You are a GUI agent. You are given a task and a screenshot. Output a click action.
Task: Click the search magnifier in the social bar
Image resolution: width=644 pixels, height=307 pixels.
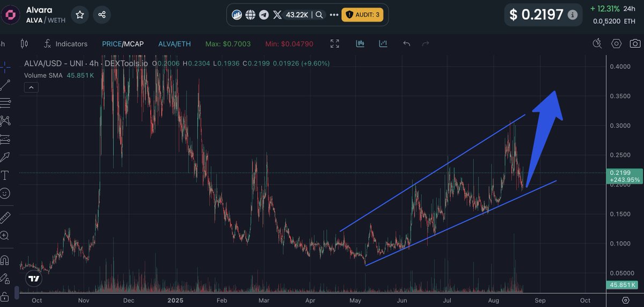click(x=319, y=15)
